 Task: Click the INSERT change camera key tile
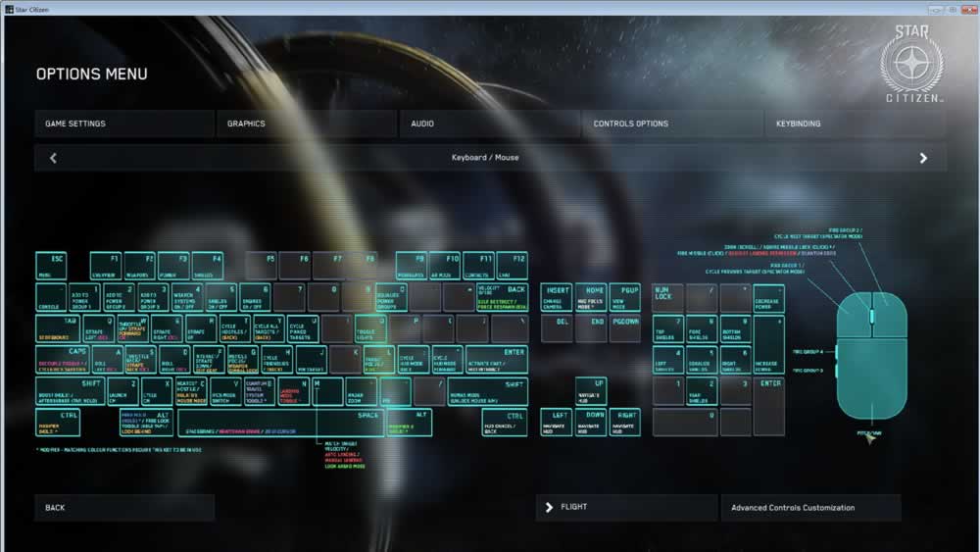[x=557, y=297]
